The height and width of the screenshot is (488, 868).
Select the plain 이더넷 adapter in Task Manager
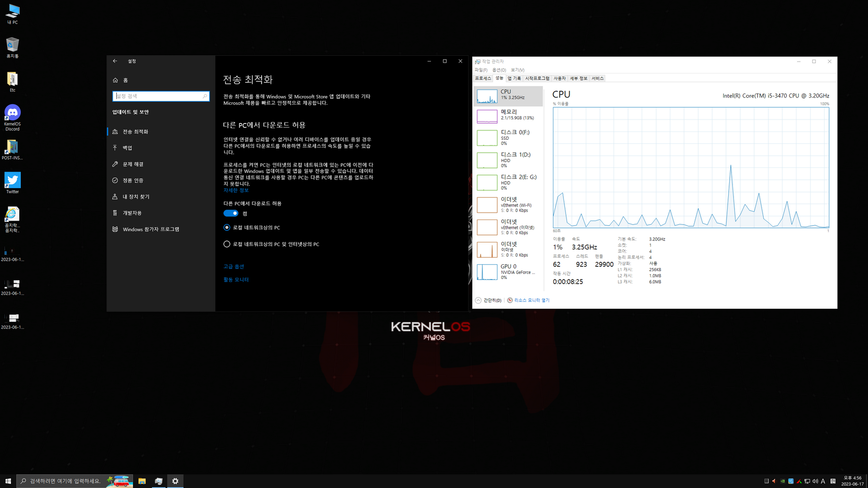pos(508,250)
